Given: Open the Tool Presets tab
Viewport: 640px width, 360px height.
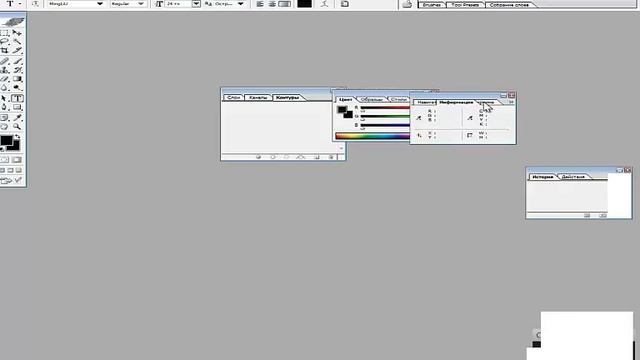Looking at the screenshot, I should point(465,5).
